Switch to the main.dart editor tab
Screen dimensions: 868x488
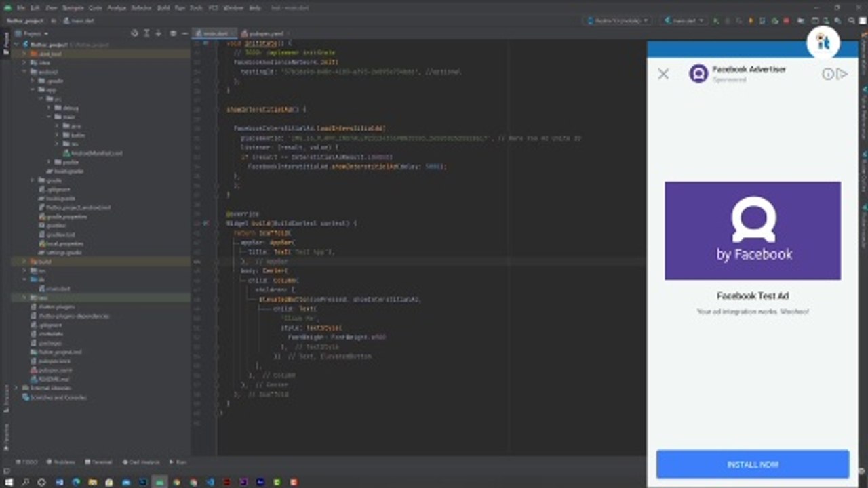[214, 33]
